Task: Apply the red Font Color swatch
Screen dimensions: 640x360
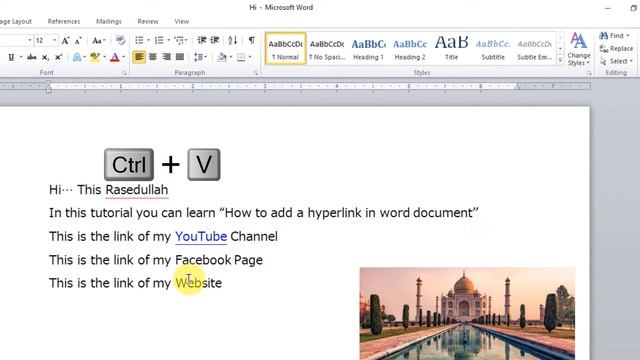Action: point(115,57)
